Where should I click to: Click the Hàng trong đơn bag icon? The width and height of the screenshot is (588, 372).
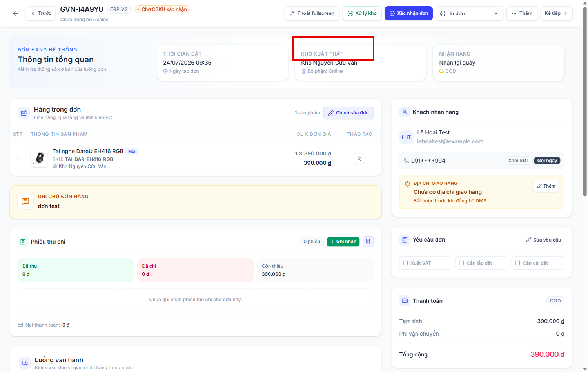[24, 113]
